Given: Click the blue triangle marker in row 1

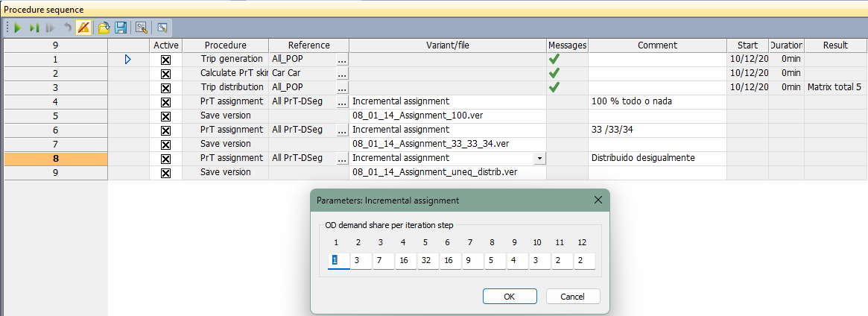Looking at the screenshot, I should click(x=128, y=59).
